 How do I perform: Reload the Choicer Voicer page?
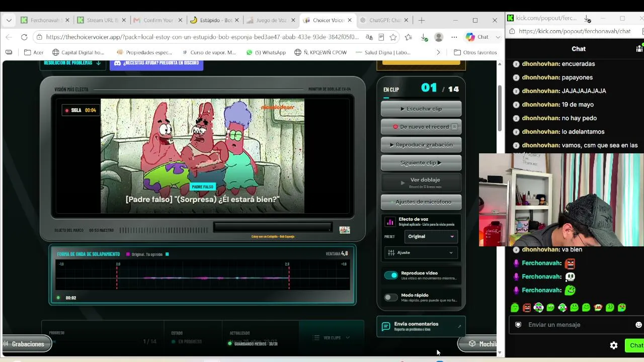24,37
